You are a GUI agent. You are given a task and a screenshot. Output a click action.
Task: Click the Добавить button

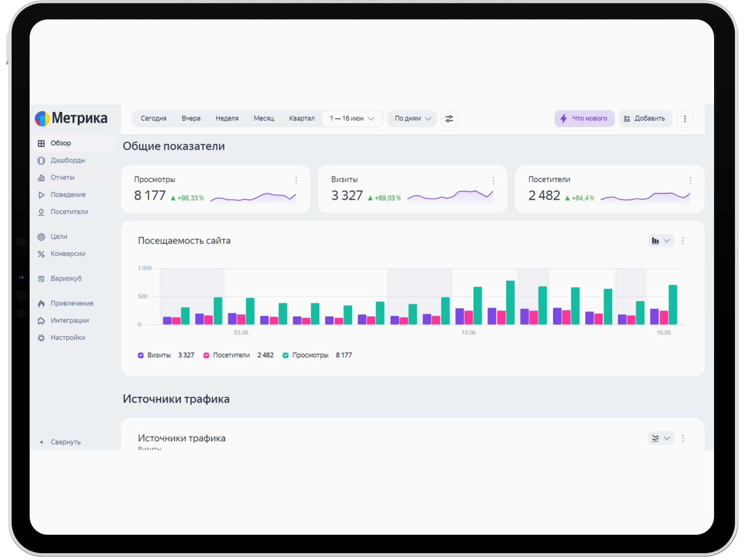pyautogui.click(x=645, y=119)
